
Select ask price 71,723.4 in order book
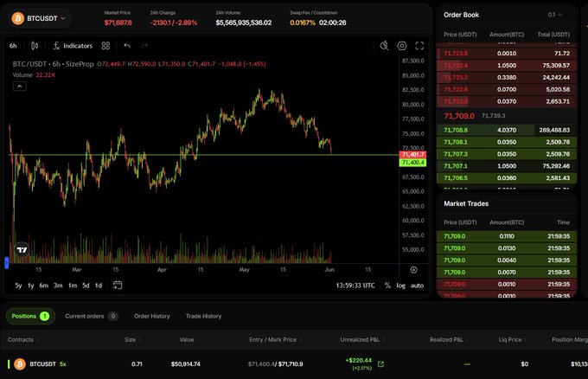(454, 65)
